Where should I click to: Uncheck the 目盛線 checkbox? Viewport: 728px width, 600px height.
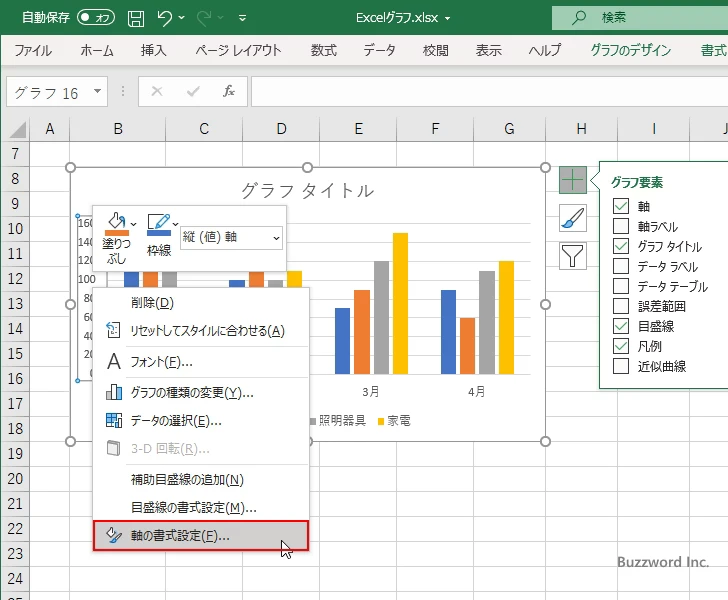[621, 326]
